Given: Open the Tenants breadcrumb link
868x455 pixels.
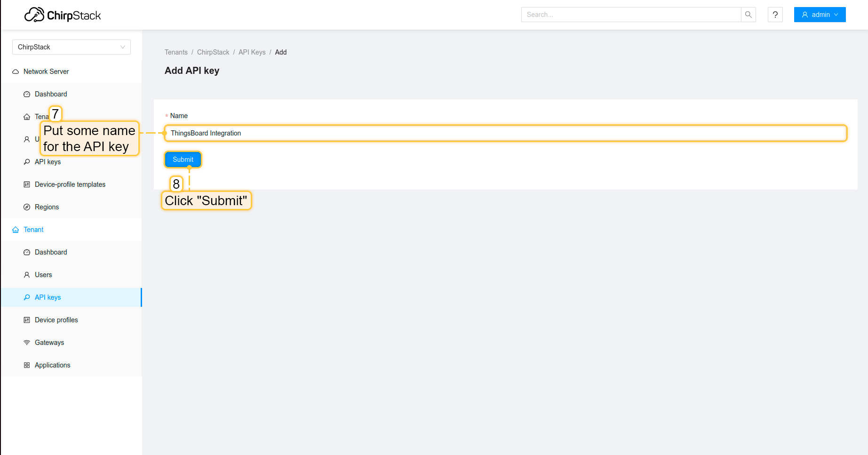Looking at the screenshot, I should [x=176, y=52].
